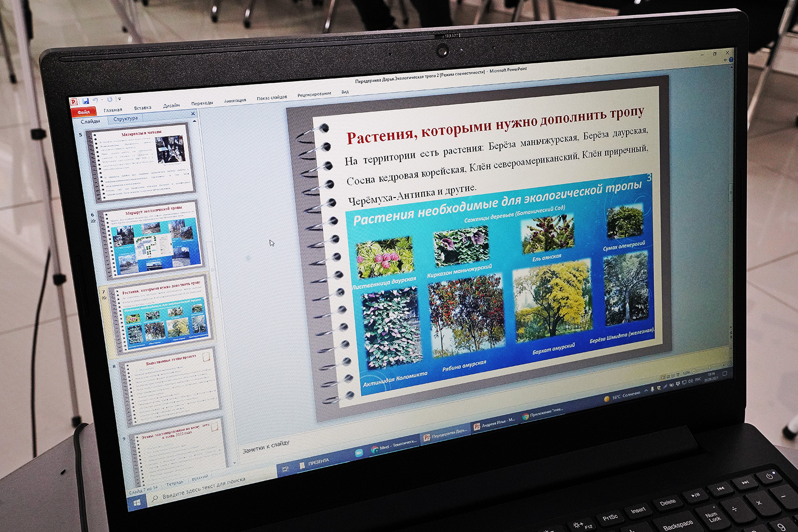This screenshot has height=532, width=798.
Task: Switch to the Переходы ribbon tab
Action: click(202, 103)
